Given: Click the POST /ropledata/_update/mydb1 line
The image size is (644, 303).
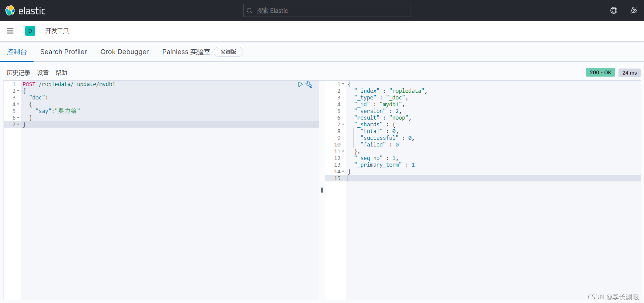Looking at the screenshot, I should coord(69,84).
